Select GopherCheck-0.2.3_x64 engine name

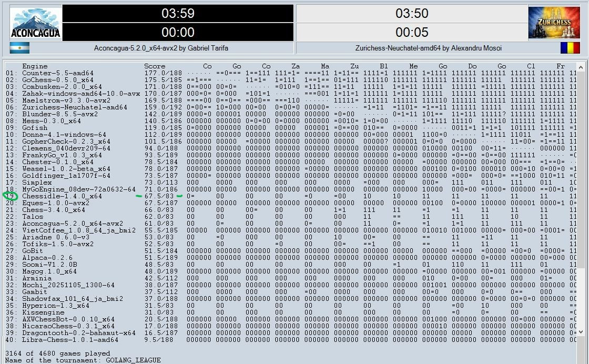pos(66,141)
